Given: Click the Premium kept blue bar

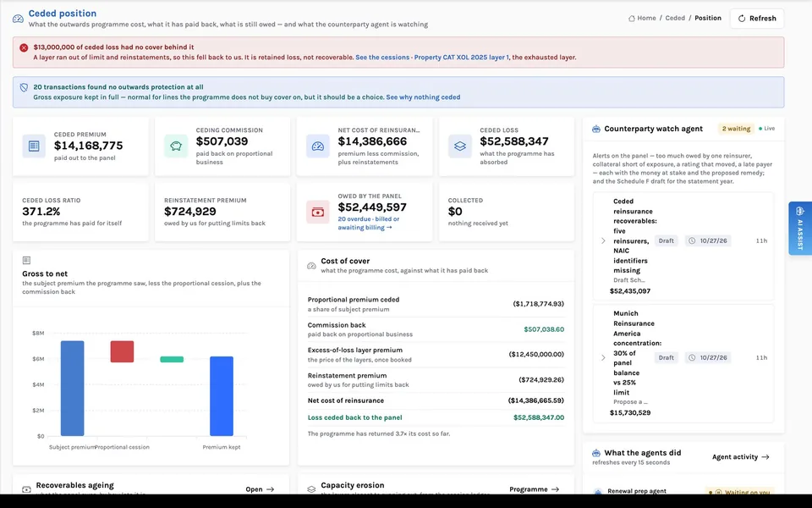Looking at the screenshot, I should coord(222,396).
